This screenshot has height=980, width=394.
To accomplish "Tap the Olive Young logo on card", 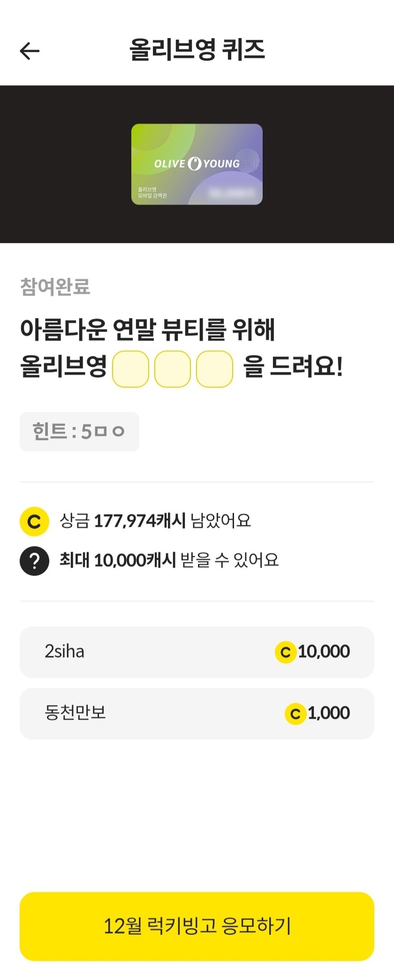I will click(x=197, y=163).
